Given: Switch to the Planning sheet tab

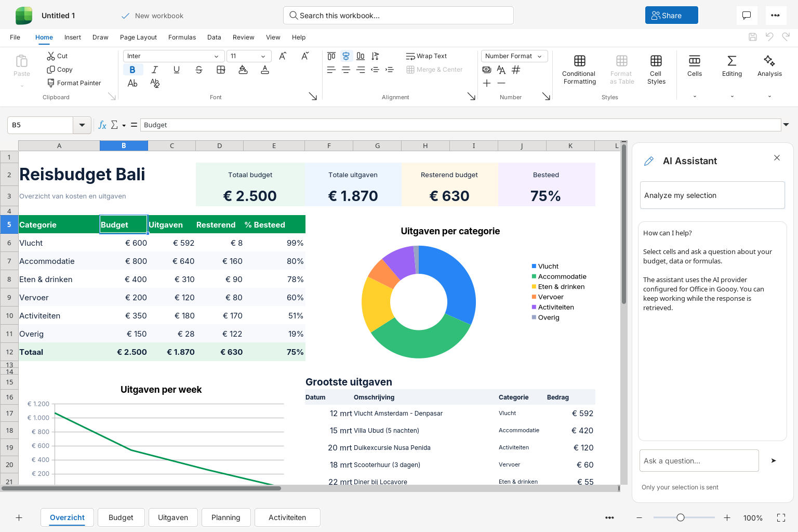Looking at the screenshot, I should 226,517.
